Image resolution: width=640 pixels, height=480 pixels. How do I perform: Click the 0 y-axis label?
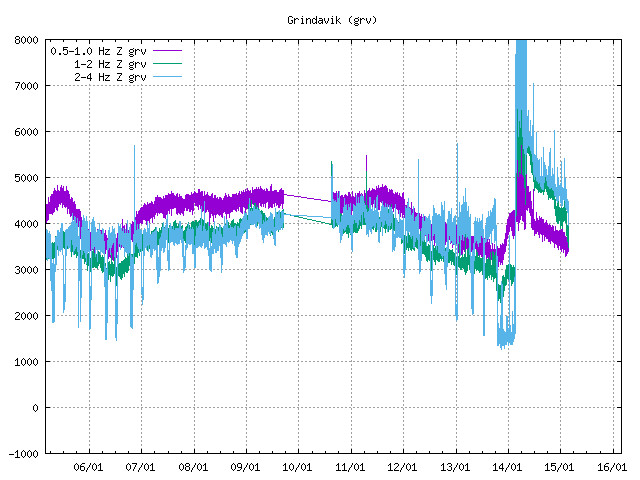point(36,408)
